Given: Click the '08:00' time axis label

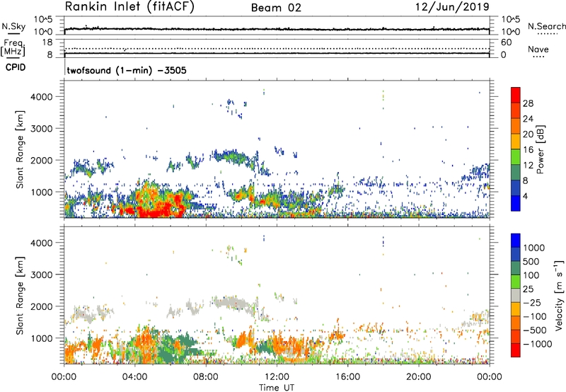Looking at the screenshot, I should coord(206,377).
